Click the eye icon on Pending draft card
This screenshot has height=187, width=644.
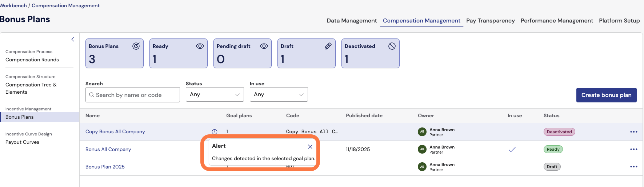(264, 46)
